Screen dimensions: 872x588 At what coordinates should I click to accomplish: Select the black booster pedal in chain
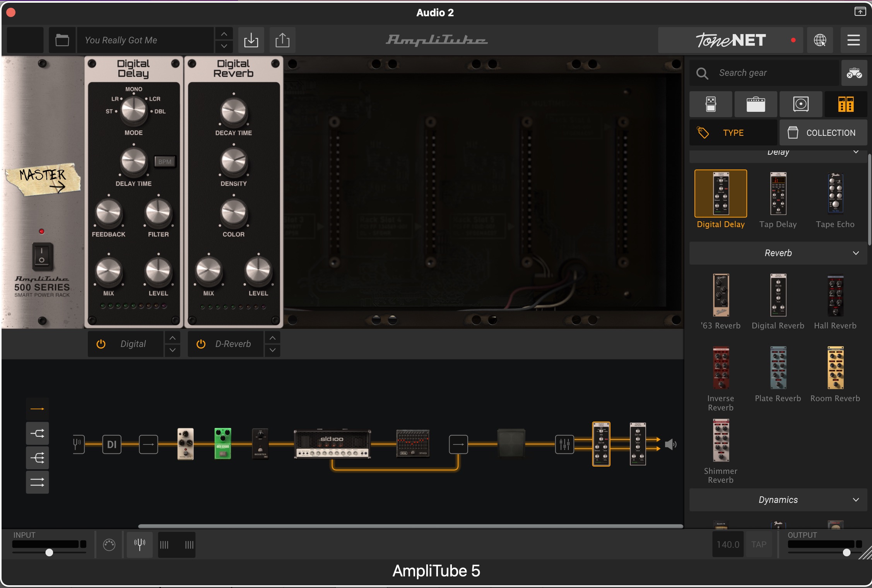260,444
